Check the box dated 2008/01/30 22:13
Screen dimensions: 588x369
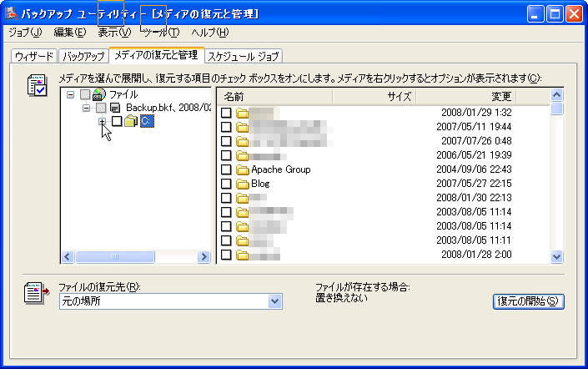point(226,198)
